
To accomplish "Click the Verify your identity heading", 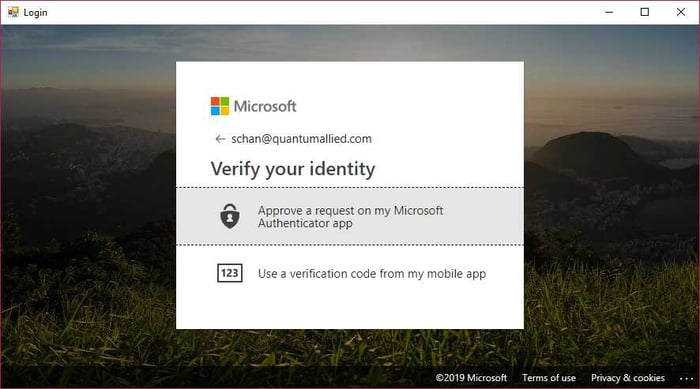I will tap(293, 169).
